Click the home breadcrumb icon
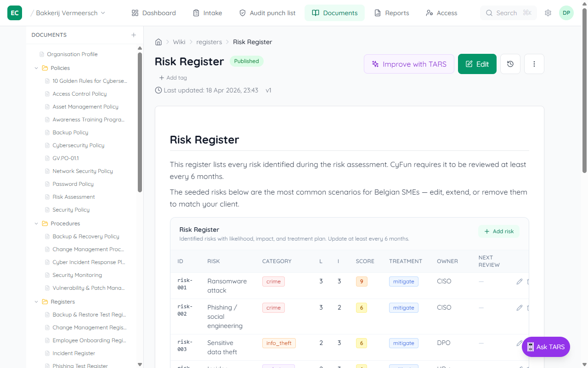This screenshot has height=368, width=588. 158,41
